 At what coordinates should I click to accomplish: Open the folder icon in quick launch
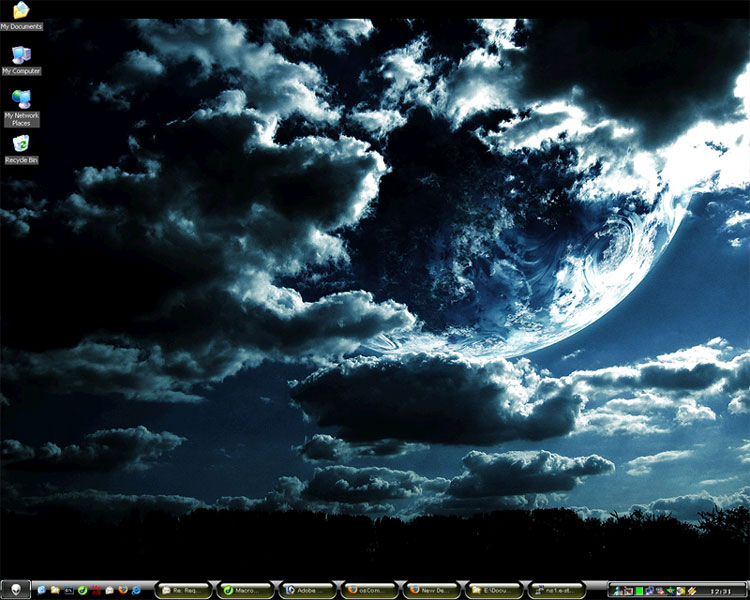[x=55, y=590]
